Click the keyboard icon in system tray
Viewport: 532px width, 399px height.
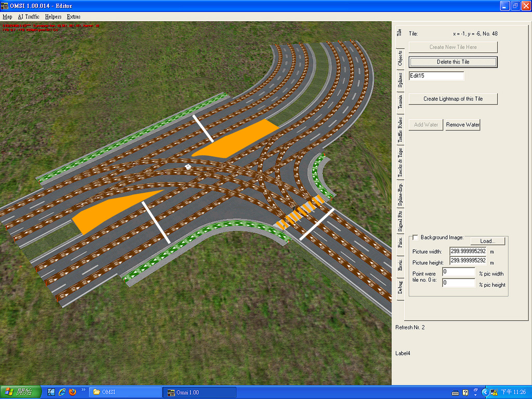point(455,392)
